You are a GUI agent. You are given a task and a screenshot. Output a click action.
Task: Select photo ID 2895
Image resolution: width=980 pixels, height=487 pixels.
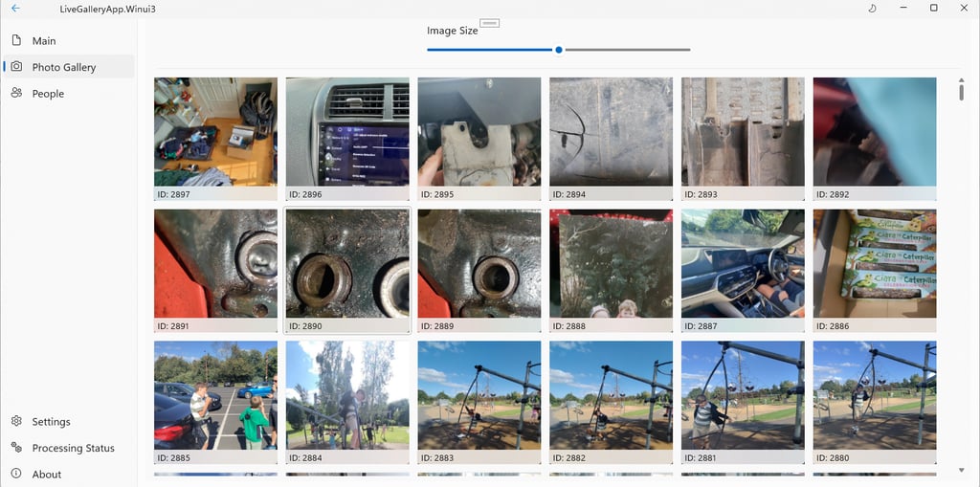point(479,139)
